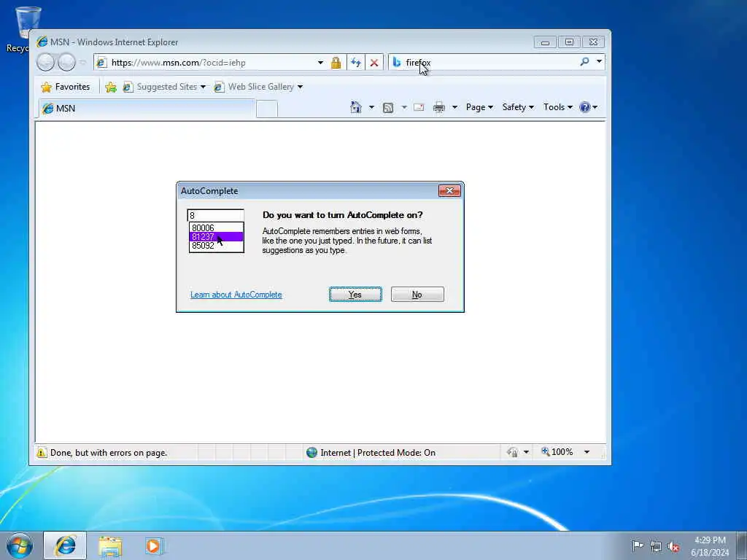Click the Action Center flag tray icon
Viewport: 747px width, 560px height.
point(638,545)
